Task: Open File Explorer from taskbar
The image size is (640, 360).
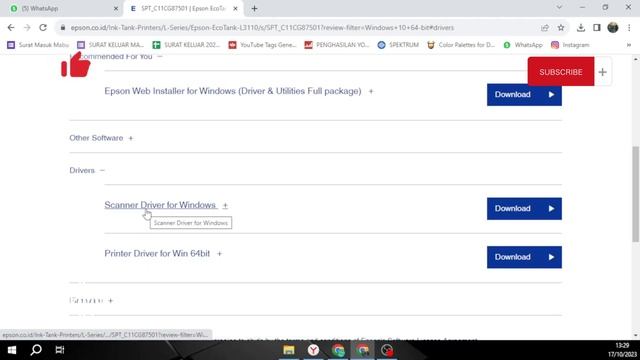Action: point(289,350)
